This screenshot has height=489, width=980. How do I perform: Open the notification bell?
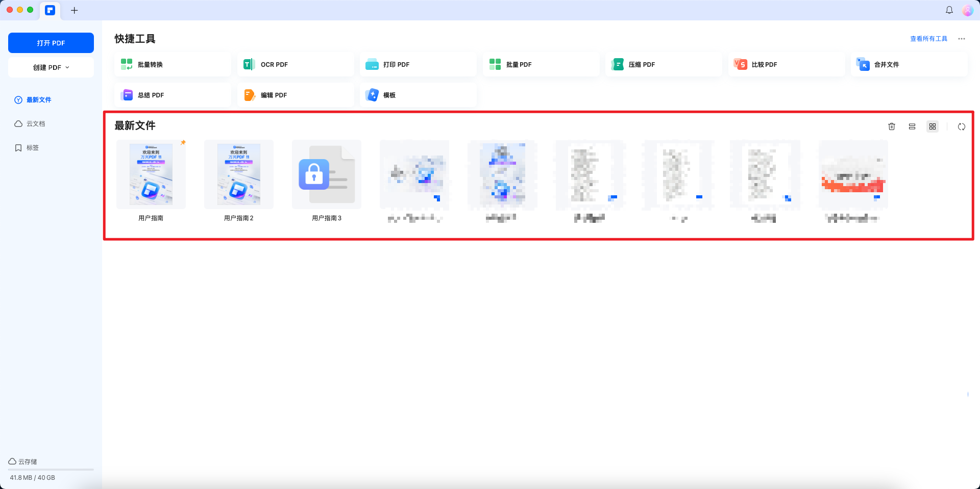[949, 10]
